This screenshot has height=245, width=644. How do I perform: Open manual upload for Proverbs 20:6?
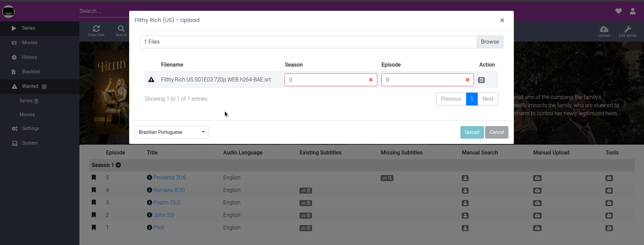click(537, 178)
